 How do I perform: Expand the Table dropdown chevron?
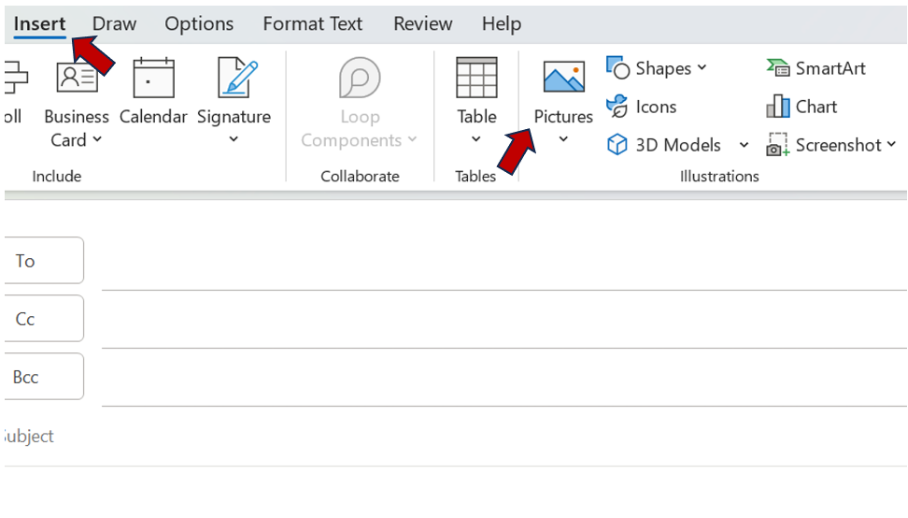tap(476, 140)
